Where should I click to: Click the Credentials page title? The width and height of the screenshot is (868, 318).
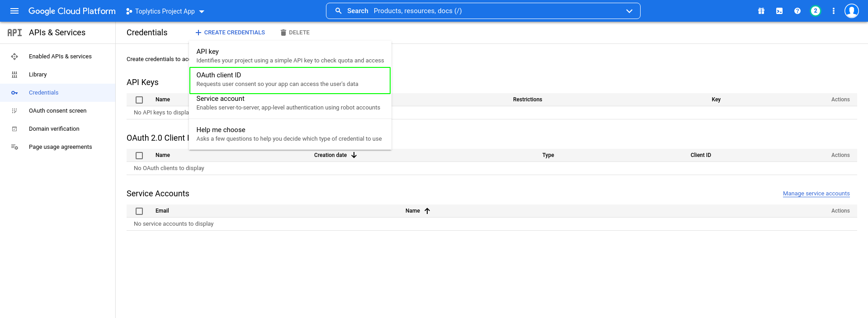coord(147,33)
